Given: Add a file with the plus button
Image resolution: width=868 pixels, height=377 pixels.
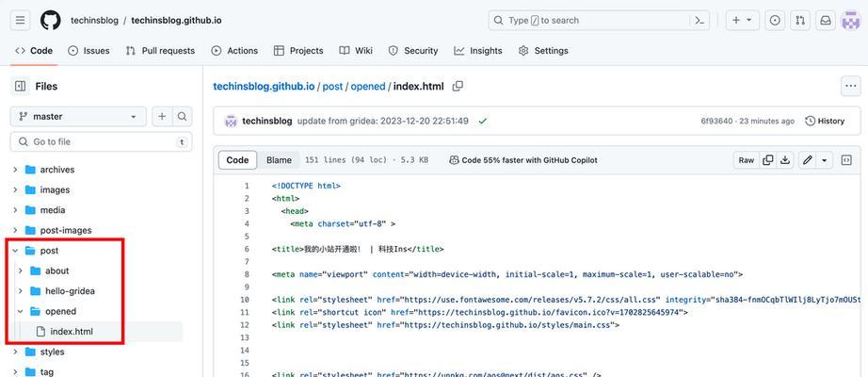Looking at the screenshot, I should pyautogui.click(x=162, y=117).
